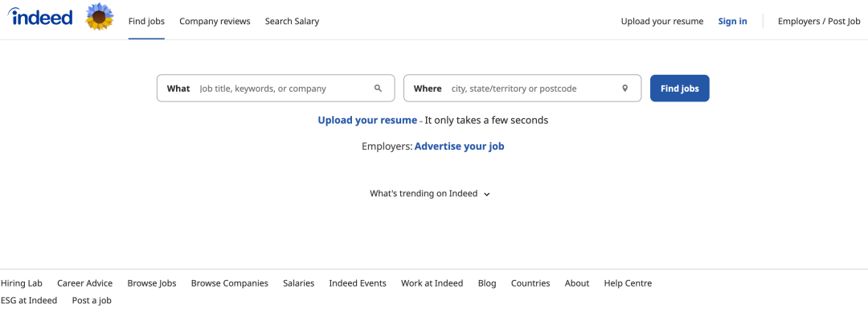Click Upload your resume in the top header
This screenshot has width=868, height=313.
point(662,21)
